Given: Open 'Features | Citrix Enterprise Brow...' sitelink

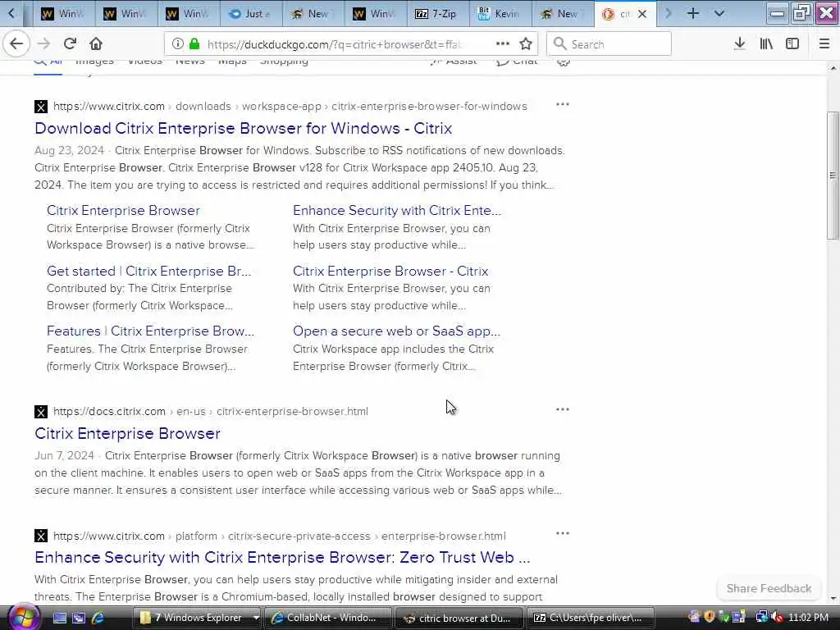Looking at the screenshot, I should (150, 331).
